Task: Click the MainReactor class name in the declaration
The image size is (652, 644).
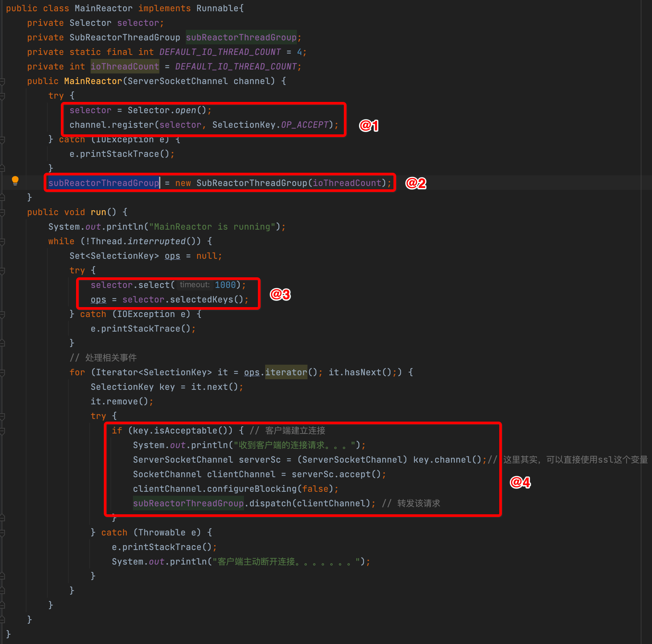Action: pyautogui.click(x=103, y=9)
